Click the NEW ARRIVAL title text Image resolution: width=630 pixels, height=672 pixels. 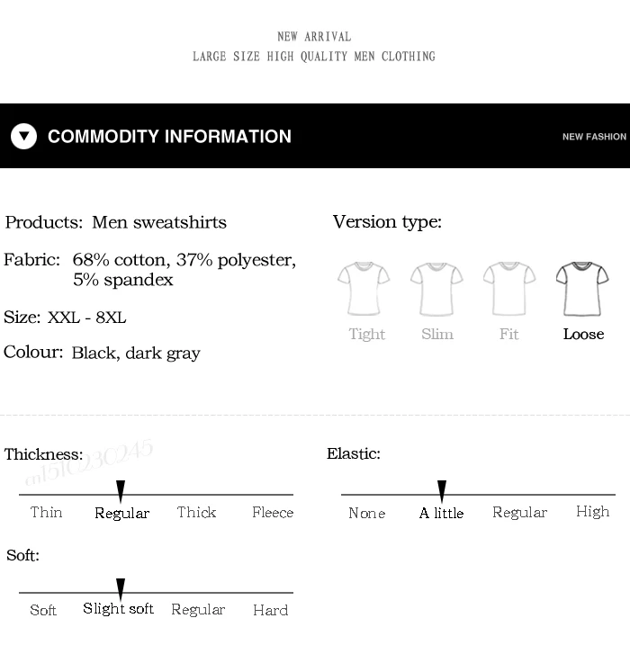coord(314,37)
